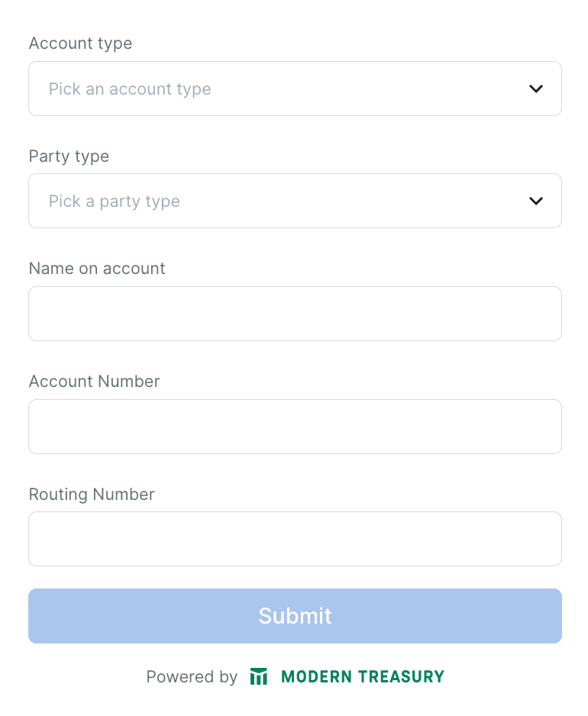Image resolution: width=588 pixels, height=716 pixels.
Task: Click inside the 'Name on account' field
Action: point(295,314)
